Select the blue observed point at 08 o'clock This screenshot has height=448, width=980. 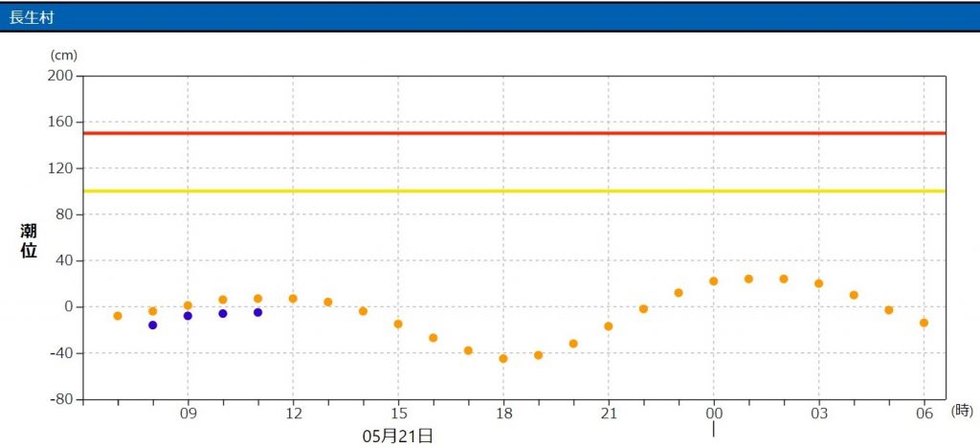coord(152,325)
